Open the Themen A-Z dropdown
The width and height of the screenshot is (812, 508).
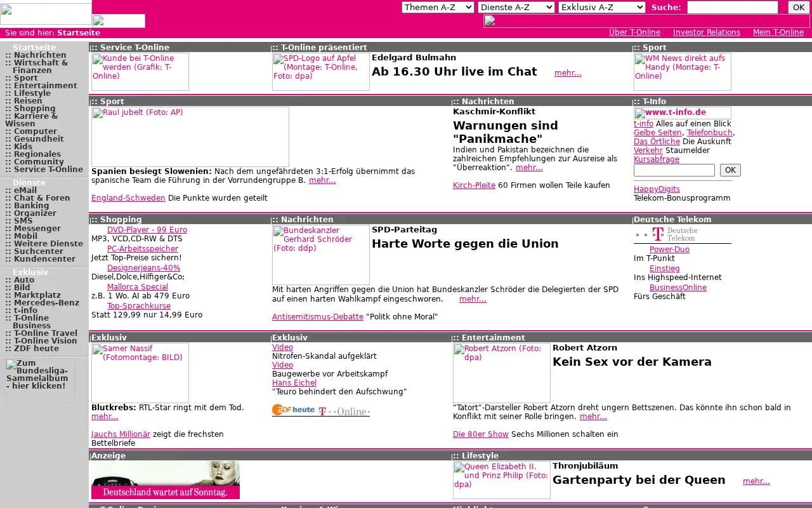click(x=438, y=7)
